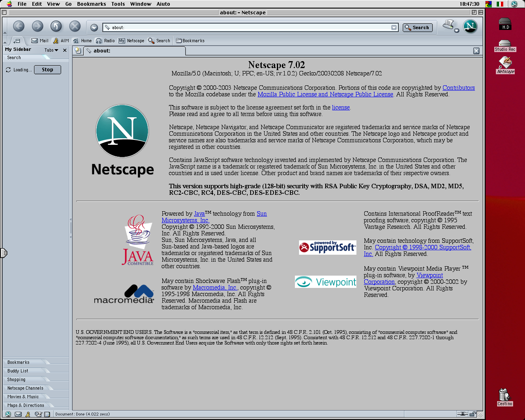525x420 pixels.
Task: Expand the Netscape Channels sidebar panel
Action: (x=36, y=388)
